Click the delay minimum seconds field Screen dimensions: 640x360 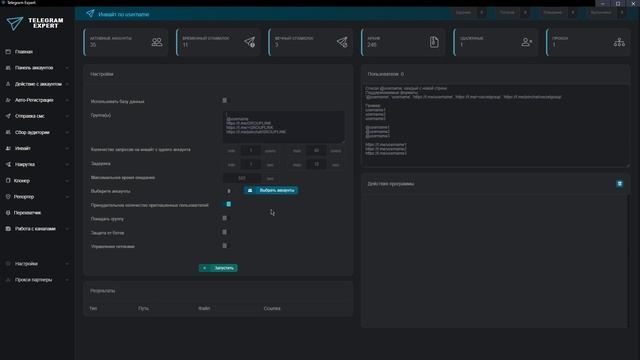coord(251,164)
